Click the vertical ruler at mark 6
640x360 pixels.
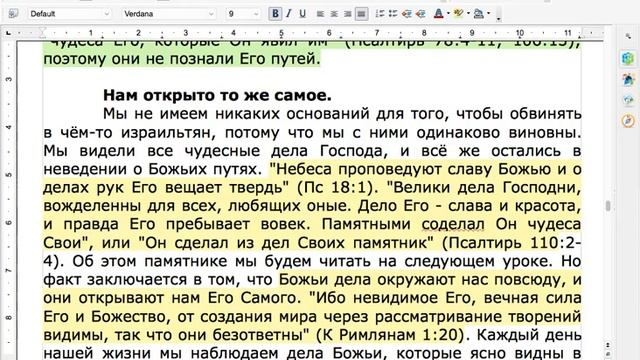(x=9, y=223)
